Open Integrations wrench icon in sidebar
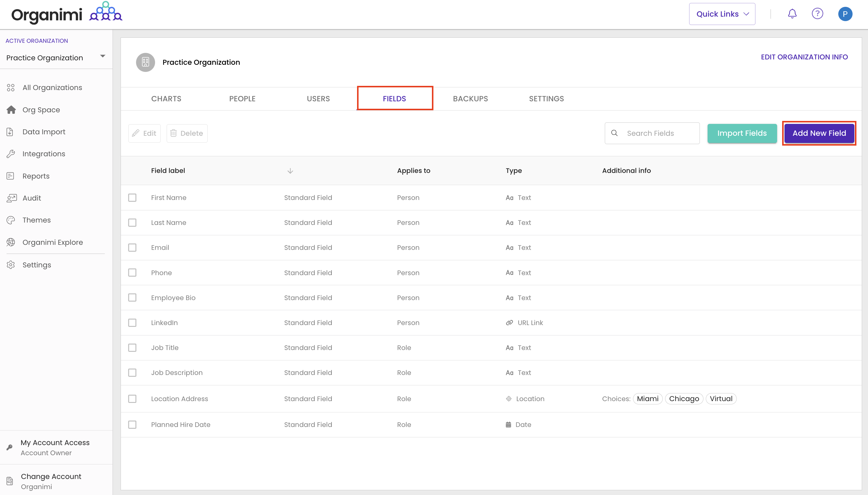Image resolution: width=868 pixels, height=495 pixels. [x=11, y=154]
